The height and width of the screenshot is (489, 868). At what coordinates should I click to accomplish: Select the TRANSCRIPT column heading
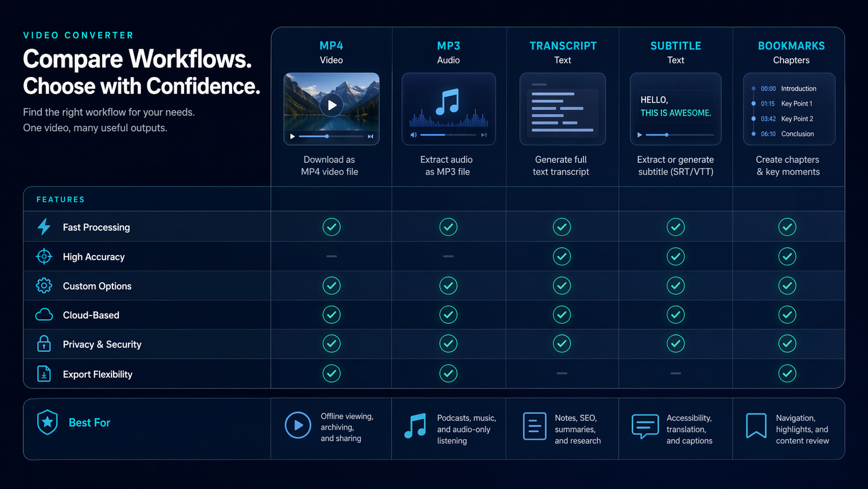(563, 46)
